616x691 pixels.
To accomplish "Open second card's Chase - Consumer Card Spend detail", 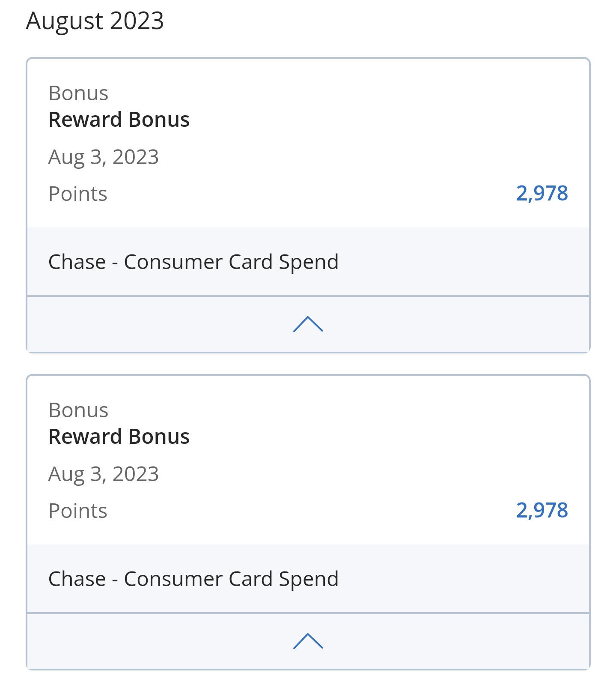I will point(193,579).
